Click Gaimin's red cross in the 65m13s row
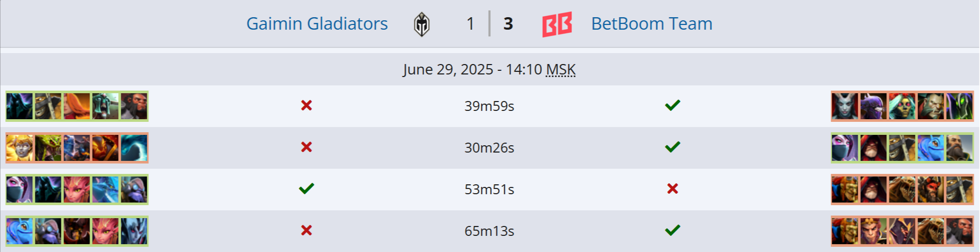This screenshot has width=980, height=252. pyautogui.click(x=307, y=230)
